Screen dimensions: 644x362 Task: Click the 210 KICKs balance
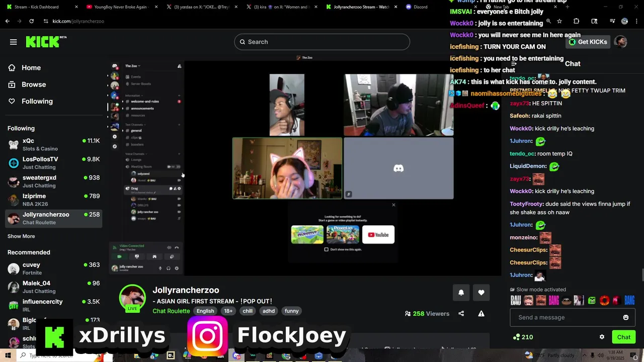click(x=523, y=337)
